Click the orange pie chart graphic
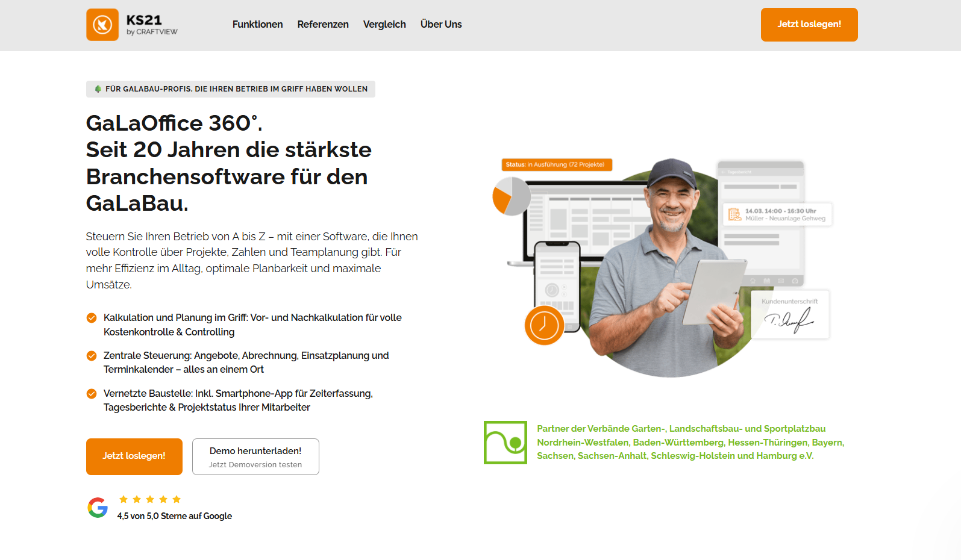961x560 pixels. [x=512, y=196]
